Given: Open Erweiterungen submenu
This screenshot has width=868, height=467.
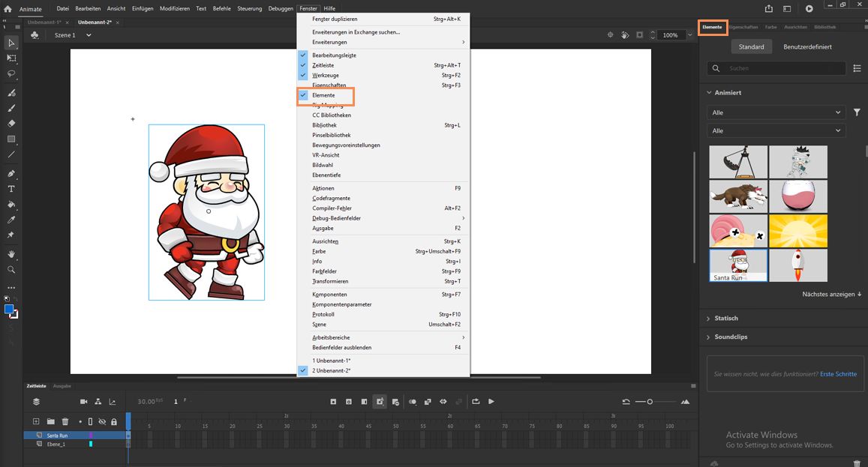Looking at the screenshot, I should click(383, 42).
